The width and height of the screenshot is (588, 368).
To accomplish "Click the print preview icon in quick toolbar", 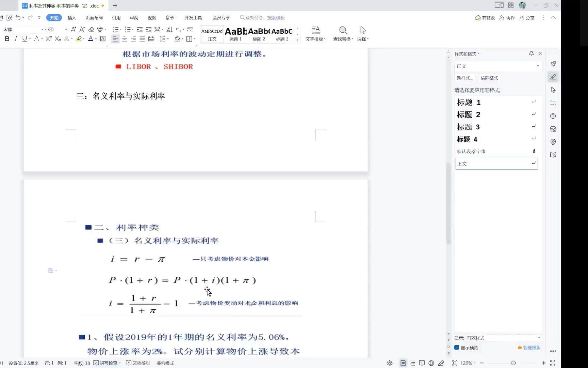I will [9, 18].
